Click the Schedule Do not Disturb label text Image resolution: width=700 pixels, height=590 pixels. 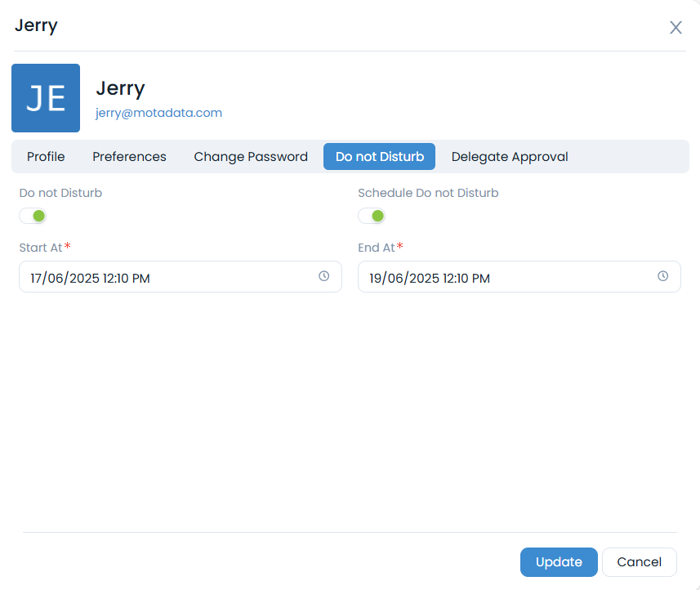pos(428,194)
